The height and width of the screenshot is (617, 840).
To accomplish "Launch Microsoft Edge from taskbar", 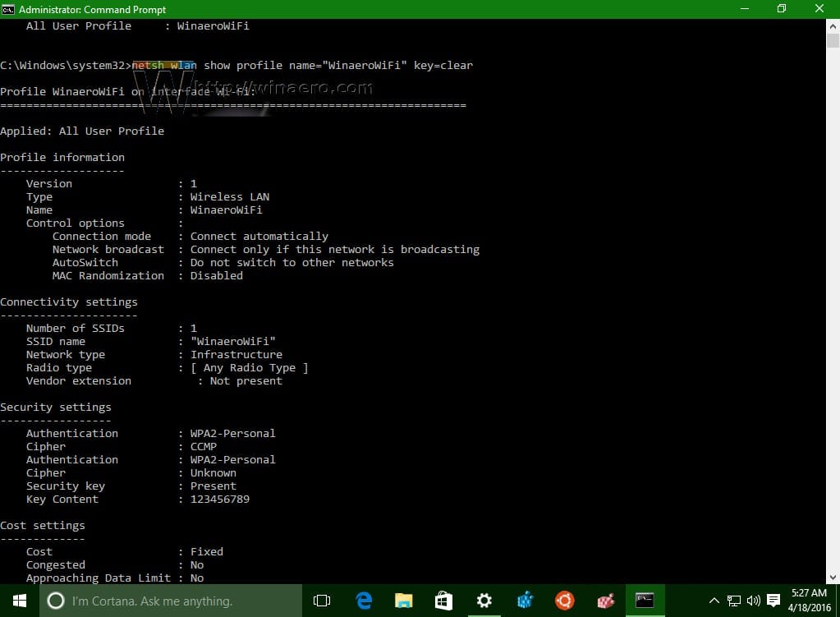I will 365,601.
